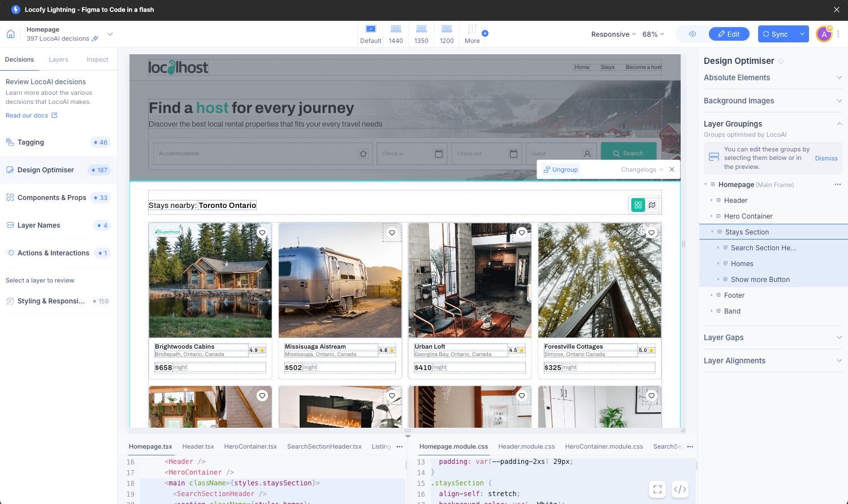Click the code view icon button

pos(680,489)
